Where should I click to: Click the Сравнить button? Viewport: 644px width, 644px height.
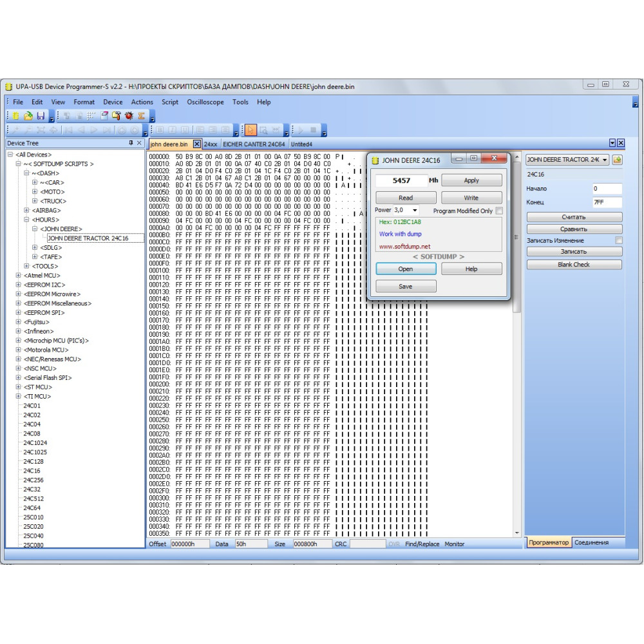click(x=574, y=229)
